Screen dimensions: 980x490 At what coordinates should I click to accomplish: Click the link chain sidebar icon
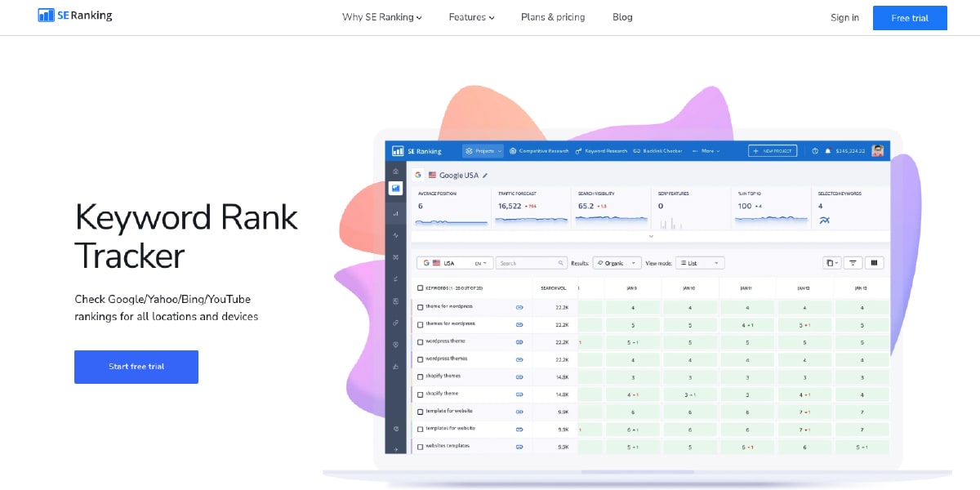tap(395, 323)
